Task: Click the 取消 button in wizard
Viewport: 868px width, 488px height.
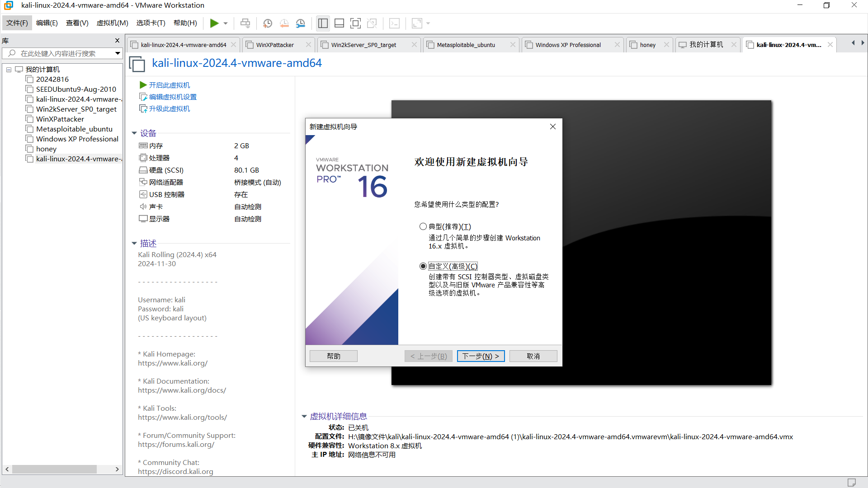Action: pos(533,356)
